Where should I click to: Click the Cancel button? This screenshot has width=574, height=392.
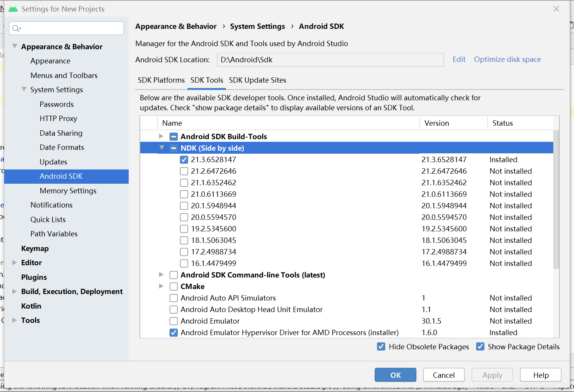click(x=444, y=375)
